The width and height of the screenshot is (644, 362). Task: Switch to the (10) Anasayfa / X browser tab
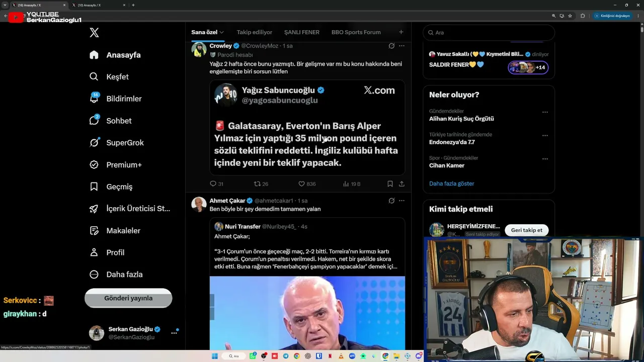click(x=99, y=5)
